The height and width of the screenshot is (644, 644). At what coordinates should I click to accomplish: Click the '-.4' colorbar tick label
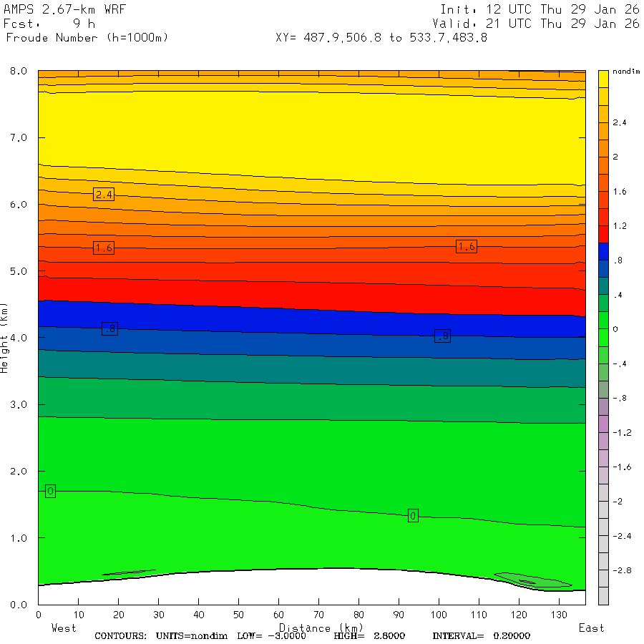point(620,364)
